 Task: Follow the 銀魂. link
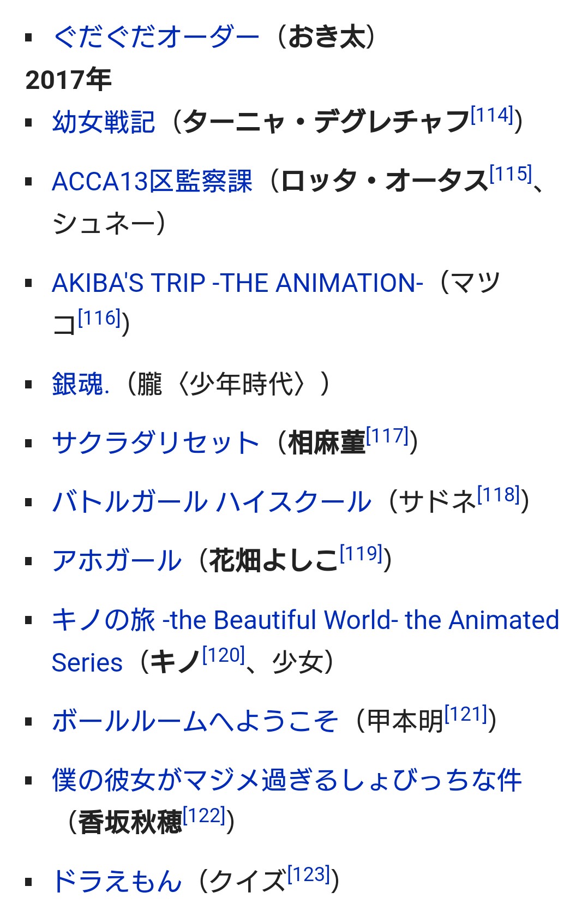(x=81, y=384)
